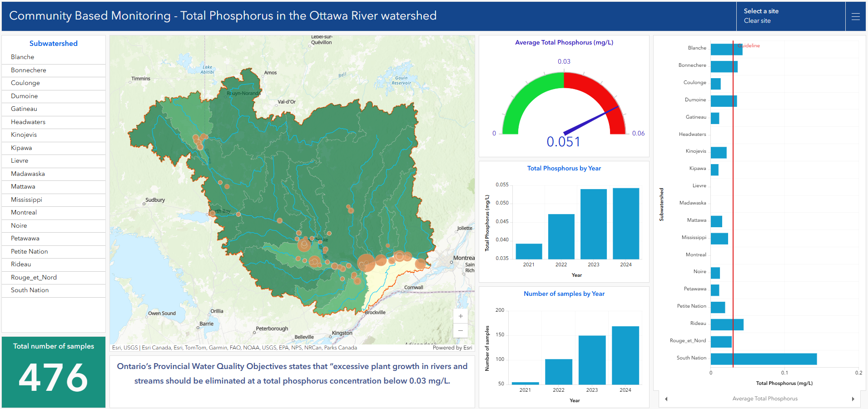This screenshot has height=409, width=868.
Task: Go to next chart with right arrow
Action: (x=853, y=399)
